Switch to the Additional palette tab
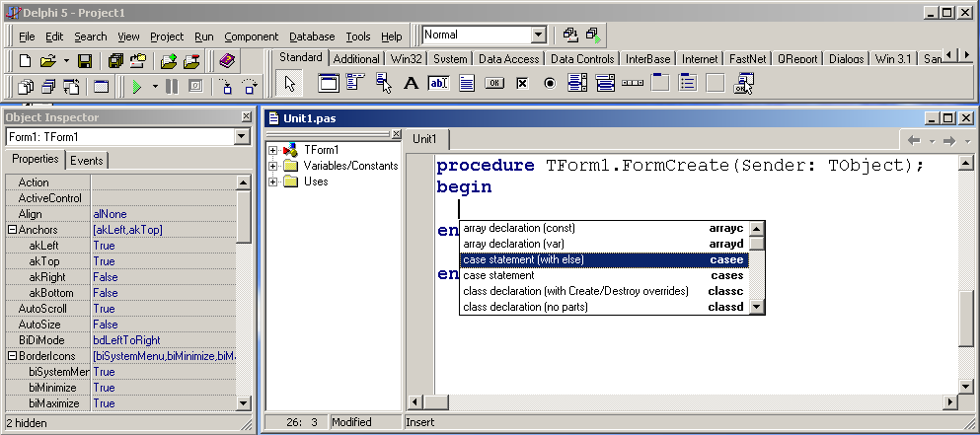980x435 pixels. pos(355,59)
